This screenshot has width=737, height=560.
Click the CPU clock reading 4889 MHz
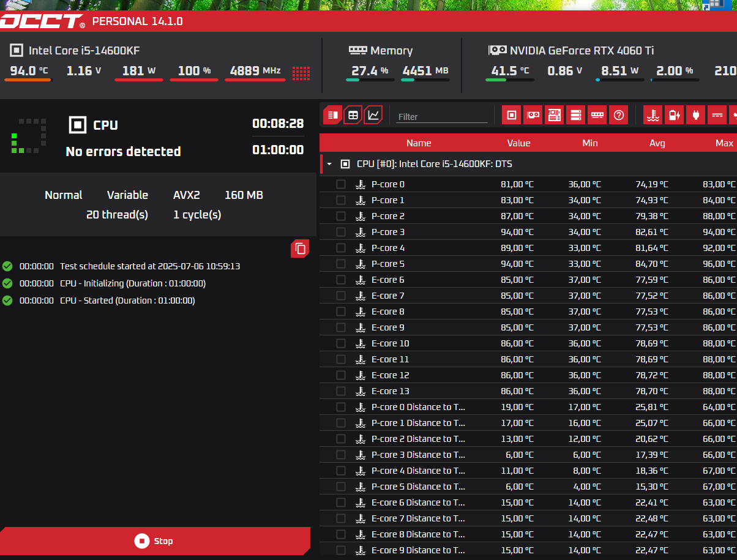pos(255,70)
